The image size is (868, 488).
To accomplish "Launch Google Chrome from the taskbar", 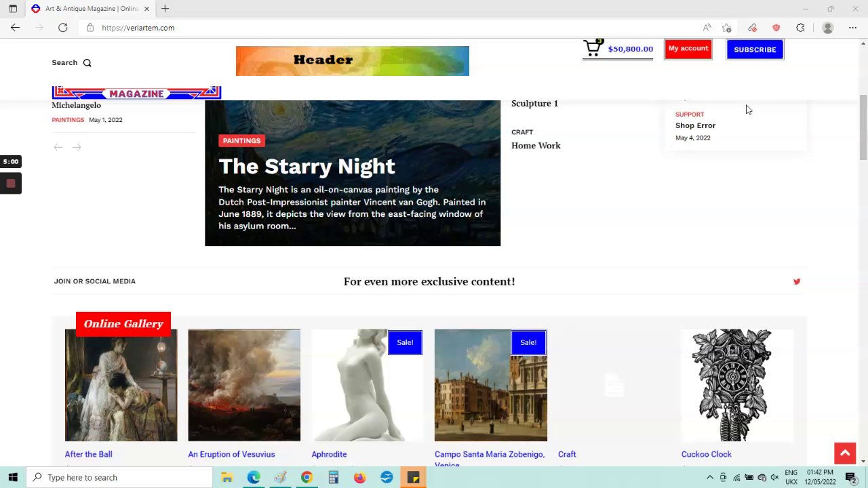I will pos(307,477).
